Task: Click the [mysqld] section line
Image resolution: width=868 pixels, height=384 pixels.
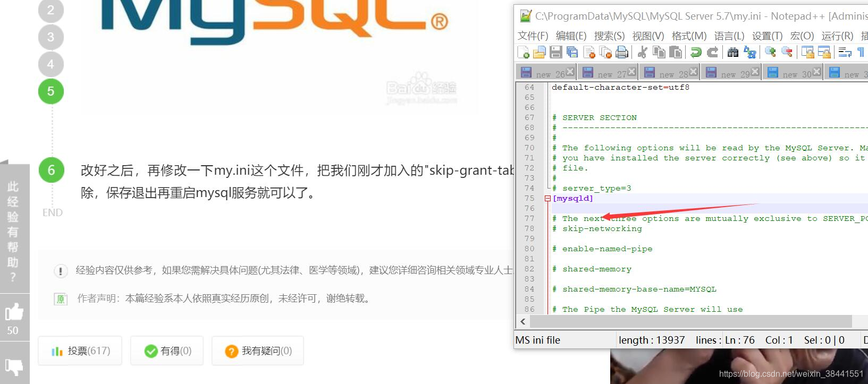Action: [x=572, y=198]
